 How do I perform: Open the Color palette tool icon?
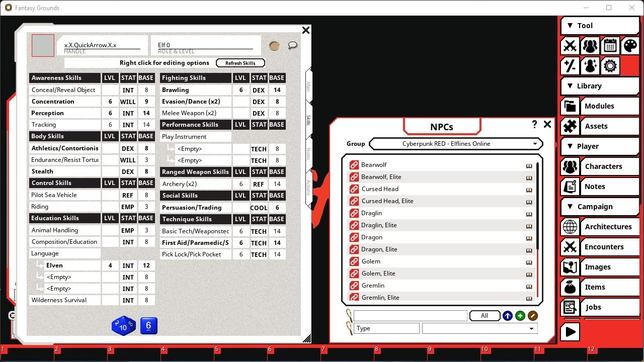(x=630, y=46)
